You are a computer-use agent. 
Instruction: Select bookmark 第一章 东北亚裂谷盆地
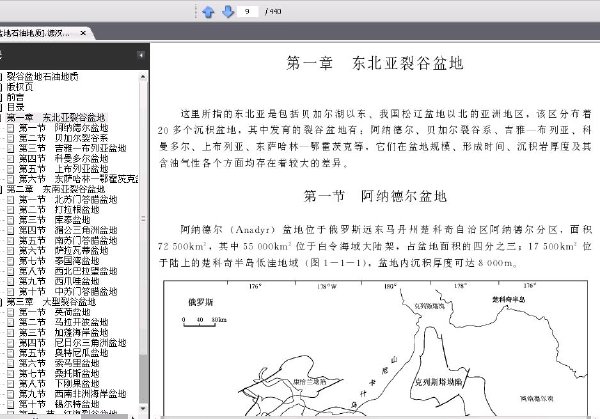56,117
